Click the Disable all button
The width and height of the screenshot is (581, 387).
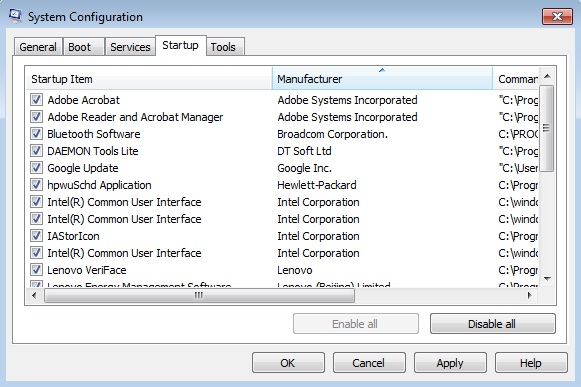pyautogui.click(x=492, y=324)
